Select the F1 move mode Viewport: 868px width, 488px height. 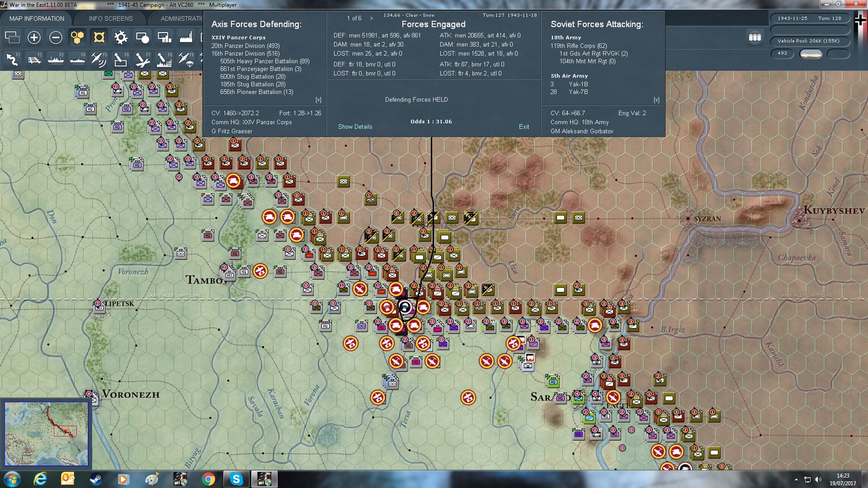pyautogui.click(x=12, y=60)
